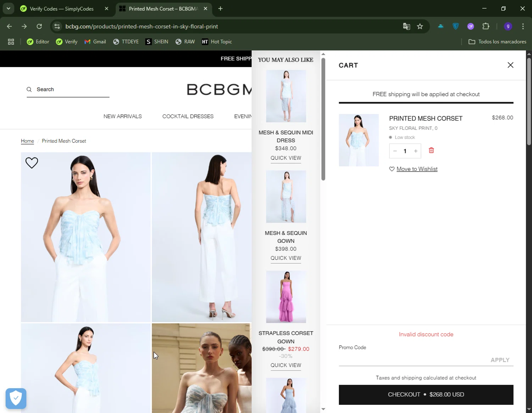Open the Gmail bookmark
This screenshot has width=532, height=413.
click(95, 42)
